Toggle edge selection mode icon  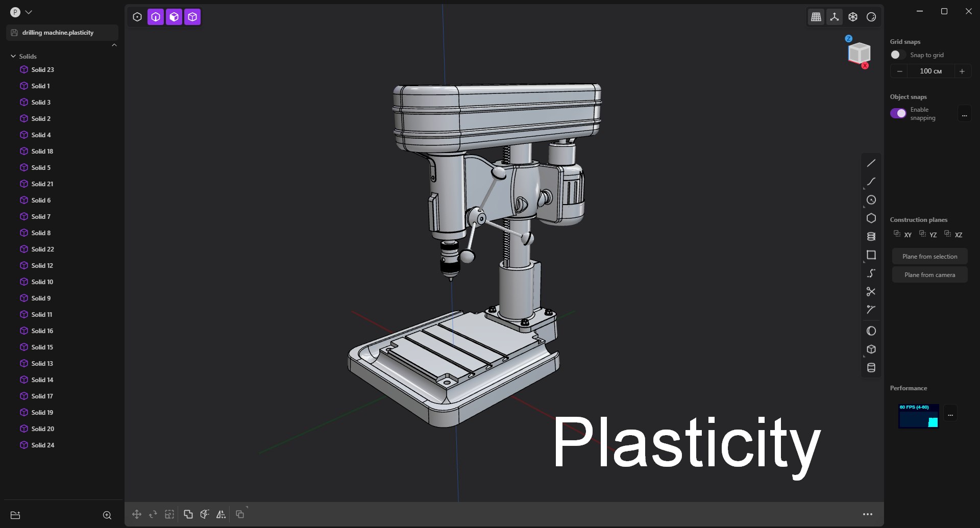click(156, 17)
